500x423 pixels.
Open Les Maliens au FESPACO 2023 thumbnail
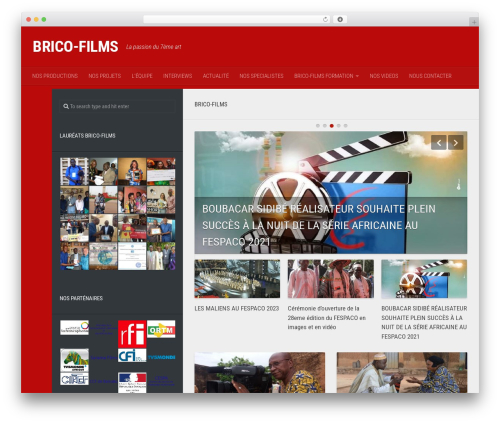pos(237,279)
